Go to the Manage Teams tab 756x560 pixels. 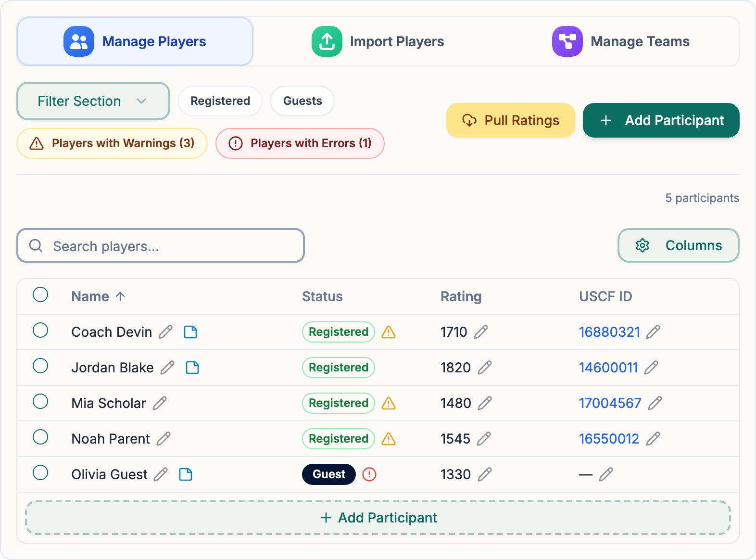[x=620, y=41]
